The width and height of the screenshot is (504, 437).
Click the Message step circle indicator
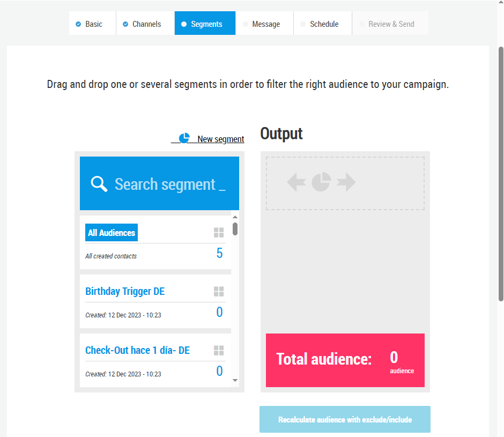click(x=246, y=24)
